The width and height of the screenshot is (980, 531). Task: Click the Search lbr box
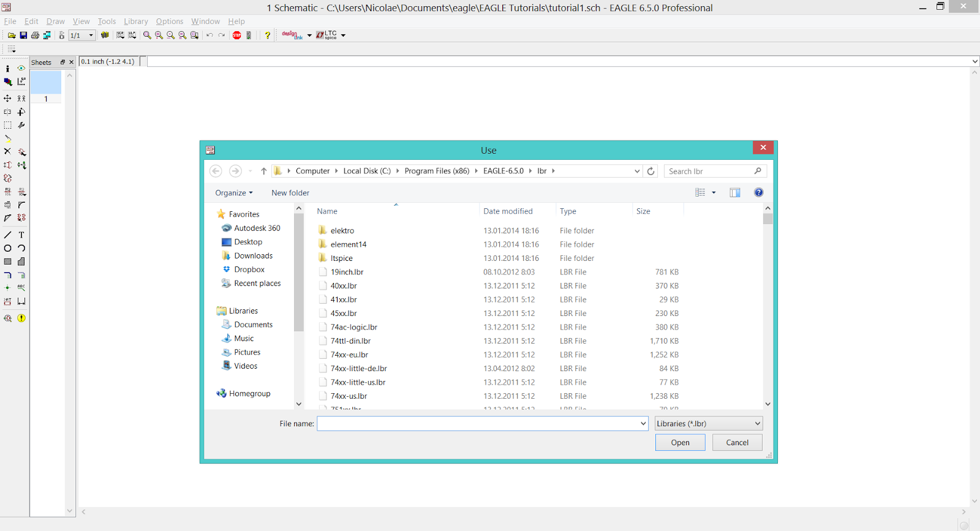click(715, 171)
